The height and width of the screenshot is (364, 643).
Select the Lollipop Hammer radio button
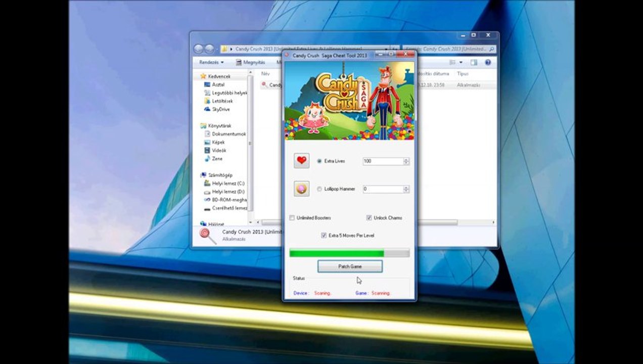[319, 189]
